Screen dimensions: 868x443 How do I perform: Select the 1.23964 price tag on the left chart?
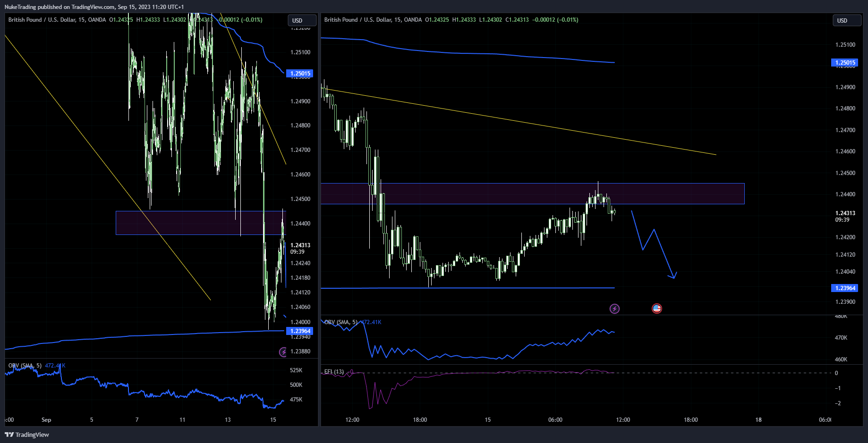pyautogui.click(x=300, y=331)
